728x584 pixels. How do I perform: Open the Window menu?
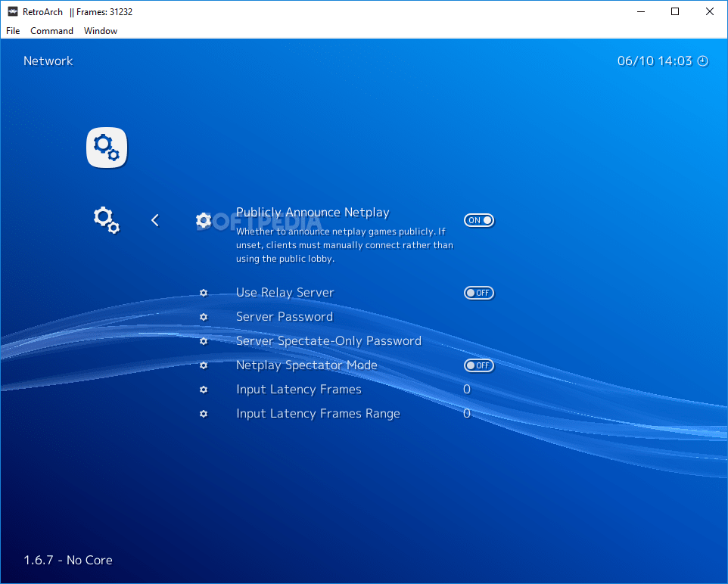pos(101,31)
